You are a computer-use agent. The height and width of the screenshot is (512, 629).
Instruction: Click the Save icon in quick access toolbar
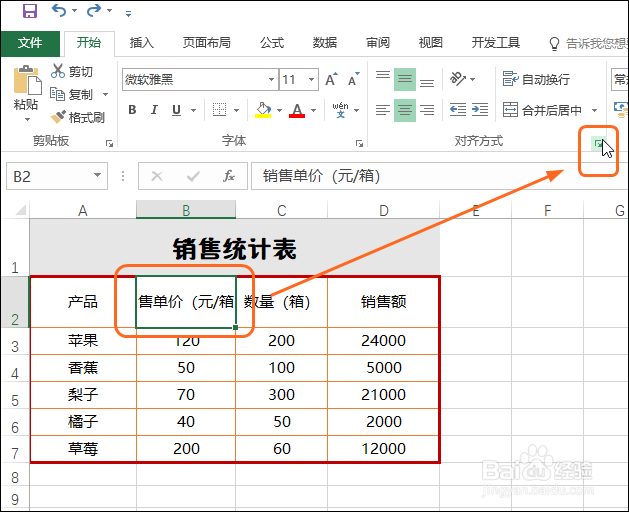click(30, 10)
